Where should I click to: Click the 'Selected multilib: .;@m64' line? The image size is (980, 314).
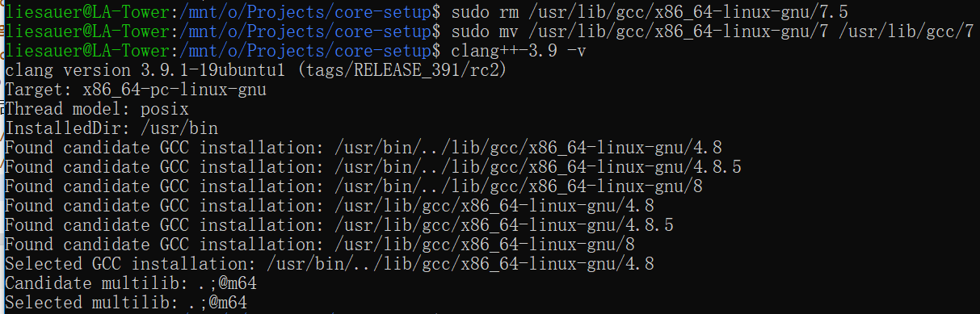point(126,303)
